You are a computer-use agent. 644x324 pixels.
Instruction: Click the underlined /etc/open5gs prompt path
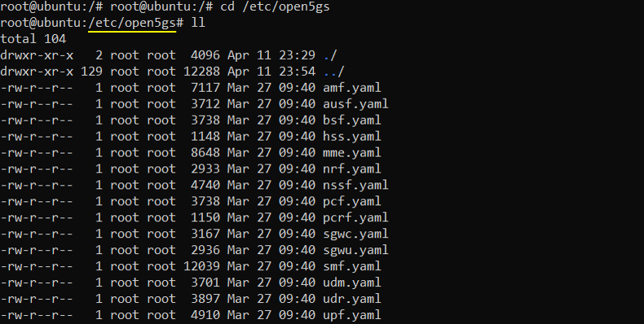132,23
